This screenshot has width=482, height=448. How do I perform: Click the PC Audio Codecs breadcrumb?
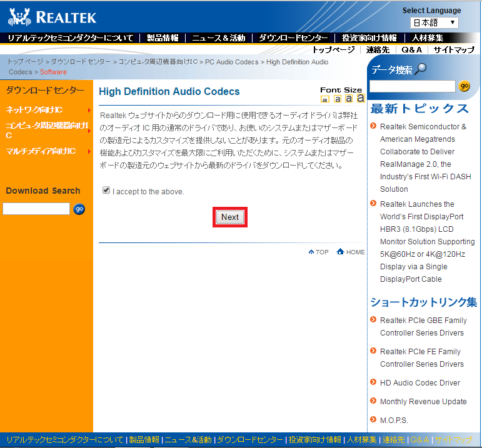231,62
